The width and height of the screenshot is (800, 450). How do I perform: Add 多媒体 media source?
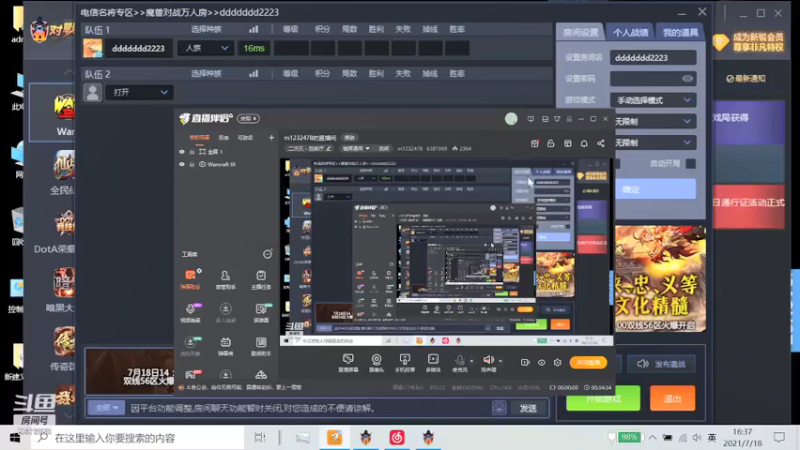[433, 363]
